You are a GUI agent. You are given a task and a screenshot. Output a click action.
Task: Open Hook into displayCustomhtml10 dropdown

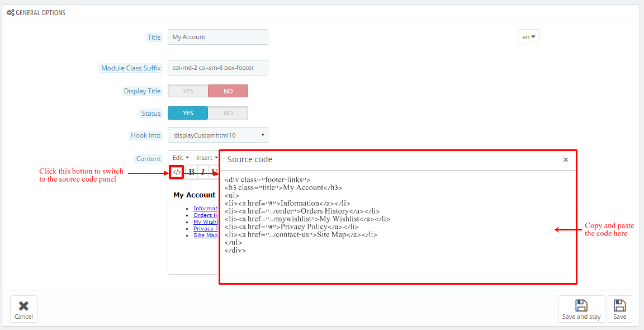218,135
